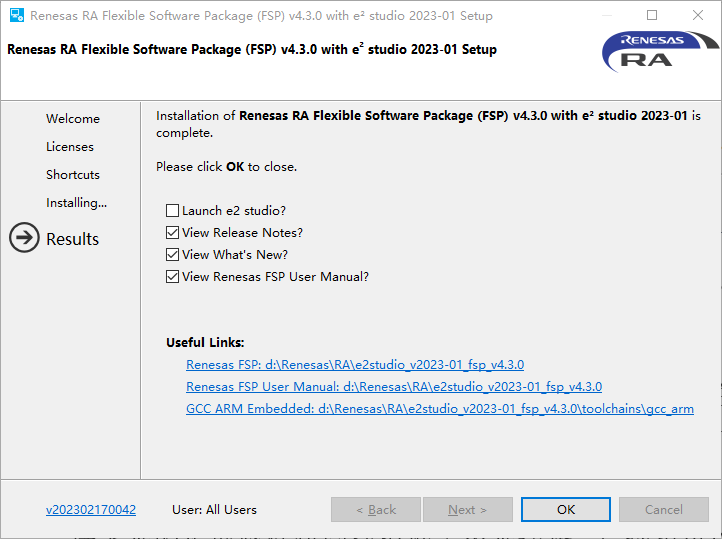Open the Renesas FSP install folder link

click(x=355, y=365)
